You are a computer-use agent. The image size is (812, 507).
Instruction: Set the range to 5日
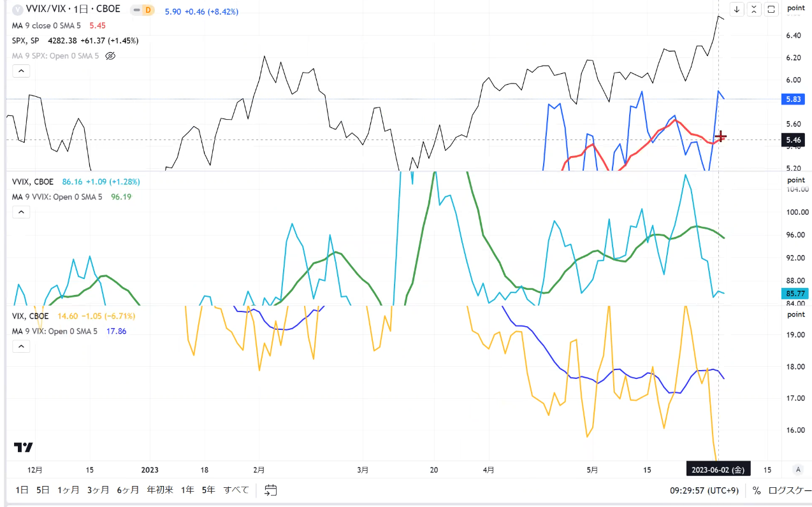coord(43,490)
